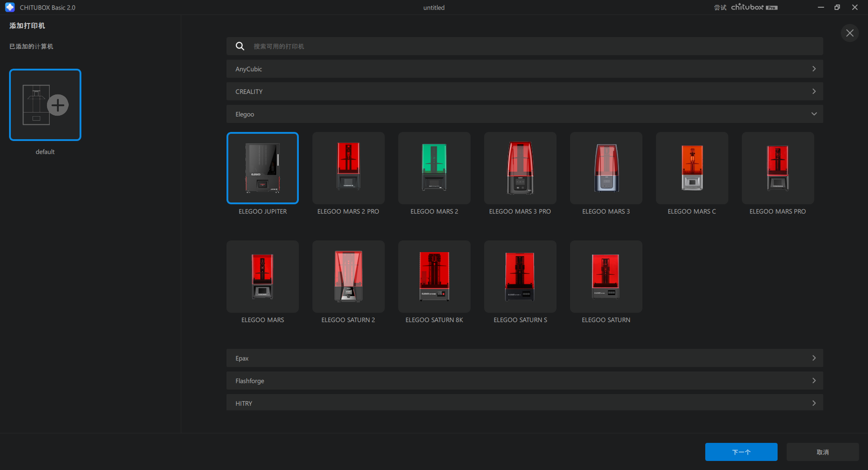Click the ELEGOO SATURN 8K label
Image resolution: width=868 pixels, height=470 pixels.
pos(434,320)
